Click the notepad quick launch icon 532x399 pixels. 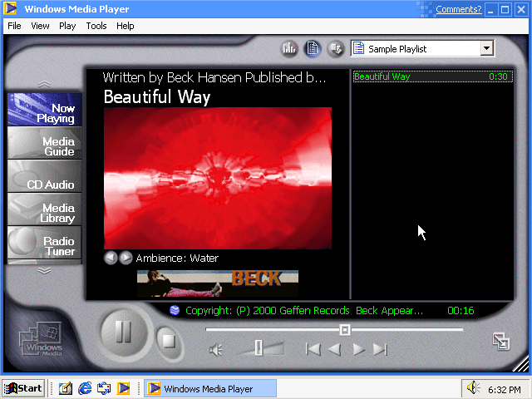pos(66,388)
